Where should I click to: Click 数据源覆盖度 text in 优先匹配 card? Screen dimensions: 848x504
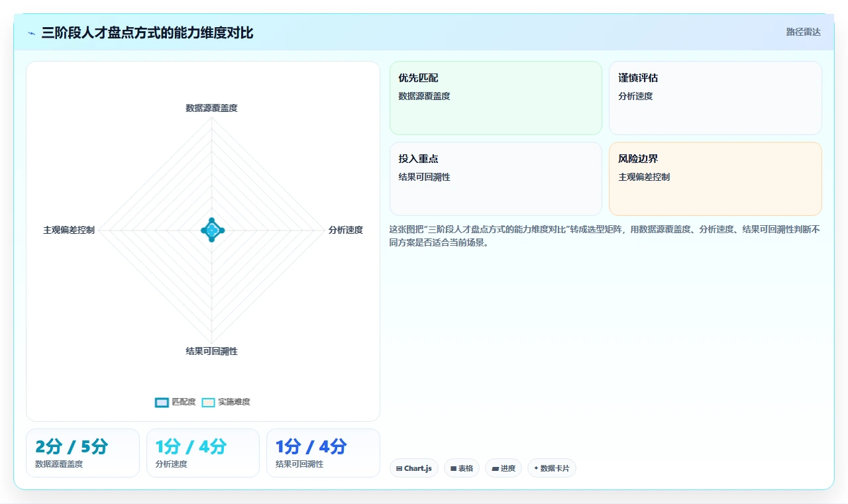[424, 96]
